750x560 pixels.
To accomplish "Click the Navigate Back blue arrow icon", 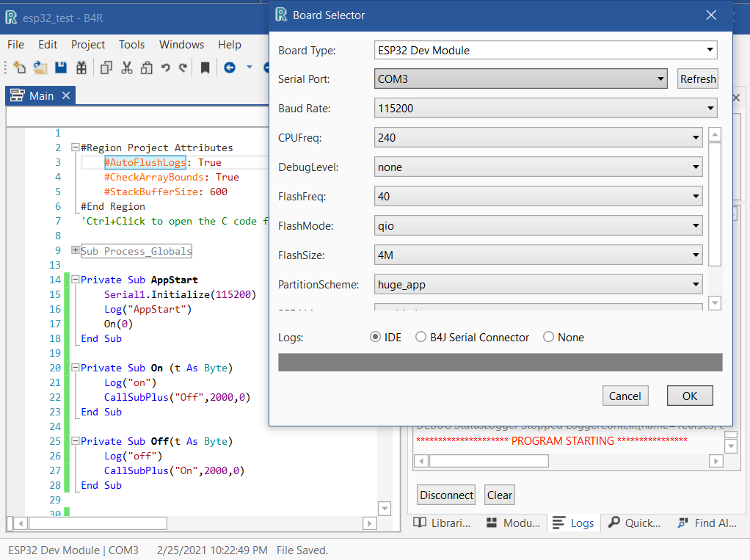I will pos(230,68).
